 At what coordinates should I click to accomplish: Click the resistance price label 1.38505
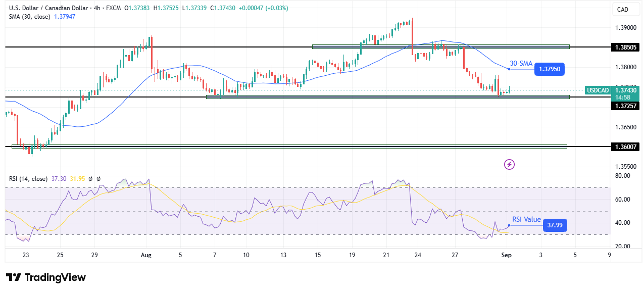coord(625,46)
